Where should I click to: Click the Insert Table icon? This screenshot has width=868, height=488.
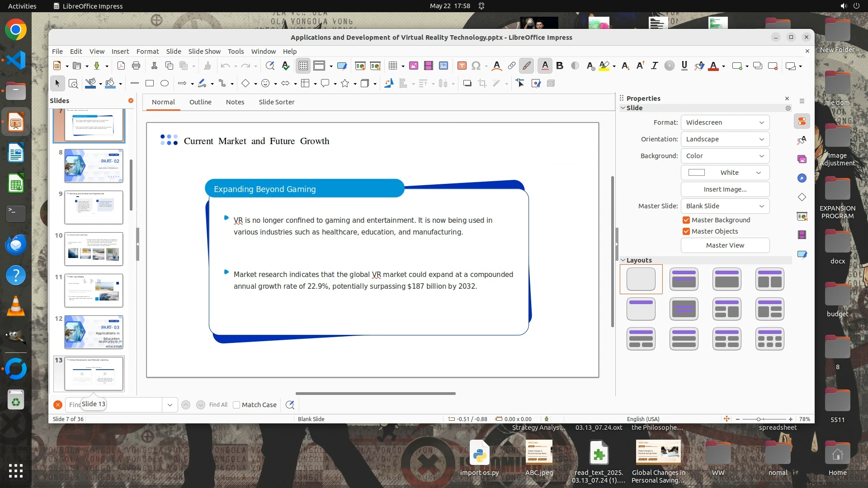point(392,66)
